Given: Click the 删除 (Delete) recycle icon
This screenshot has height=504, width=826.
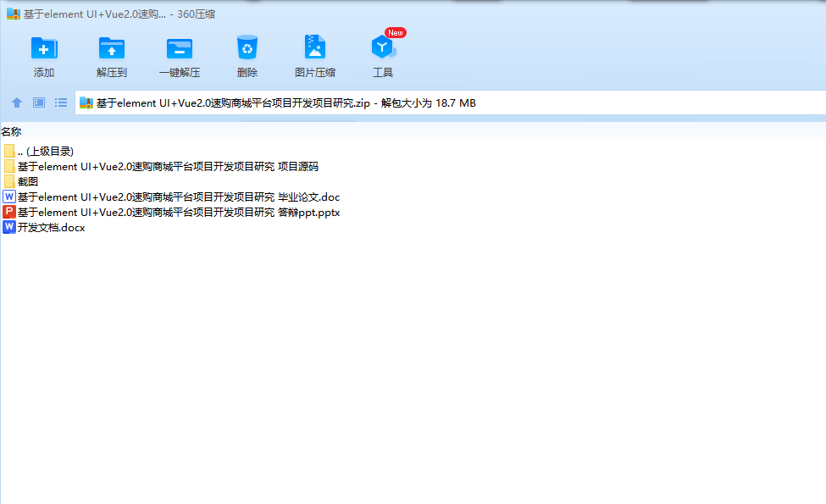Looking at the screenshot, I should click(x=247, y=47).
